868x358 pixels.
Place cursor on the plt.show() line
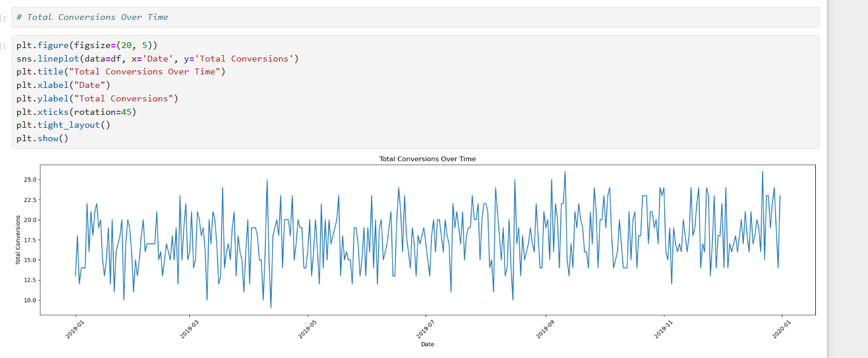click(42, 138)
